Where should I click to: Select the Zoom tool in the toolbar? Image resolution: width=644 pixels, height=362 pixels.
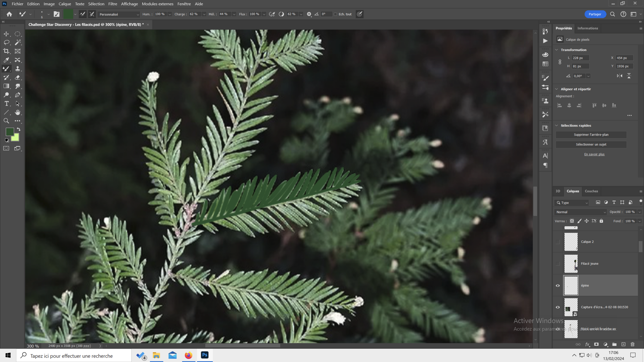coord(6,121)
